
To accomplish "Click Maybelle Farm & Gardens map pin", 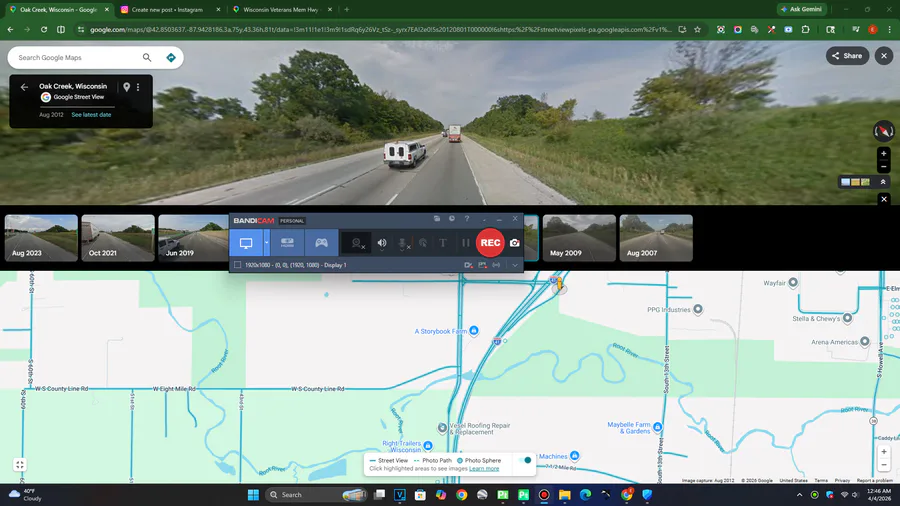I will coord(657,427).
